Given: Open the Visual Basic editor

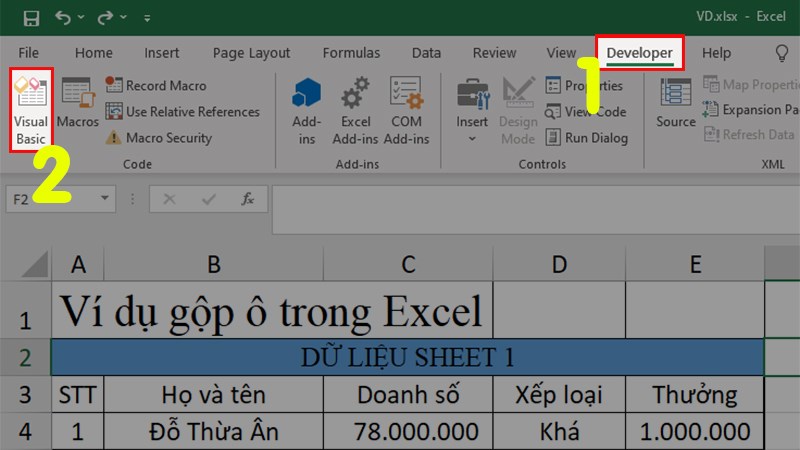Looking at the screenshot, I should pos(31,110).
